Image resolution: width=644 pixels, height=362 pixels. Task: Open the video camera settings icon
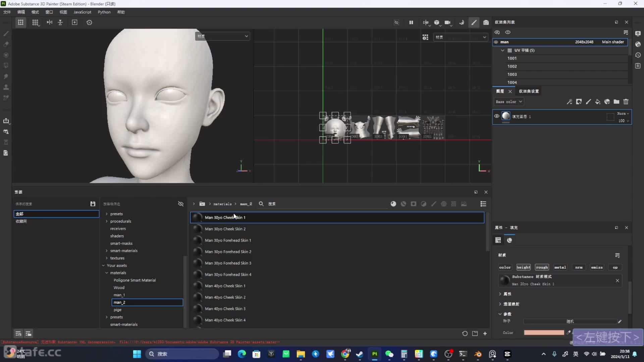click(447, 22)
